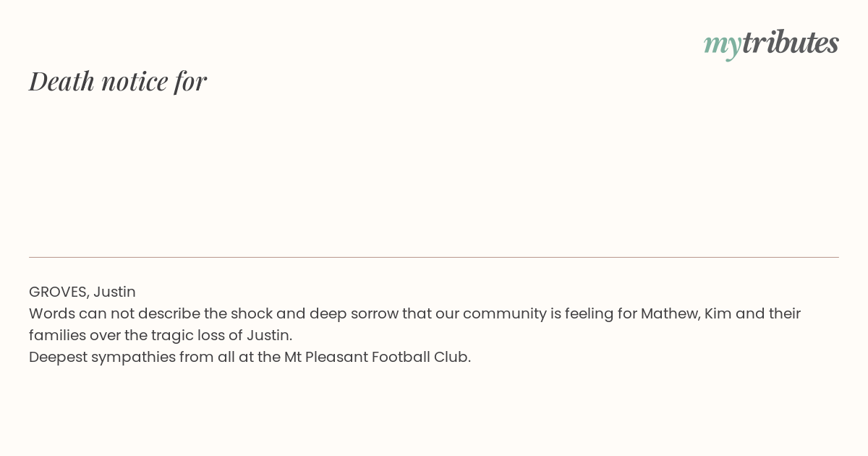Click the word "notice" in the heading
Screen dimensions: 868x456
[135, 82]
